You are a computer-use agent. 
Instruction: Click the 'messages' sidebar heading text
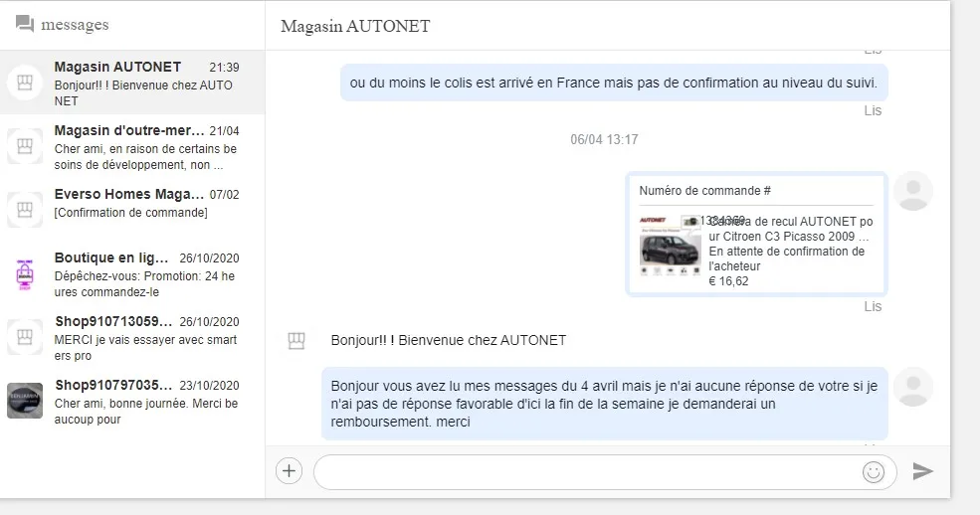click(x=75, y=25)
